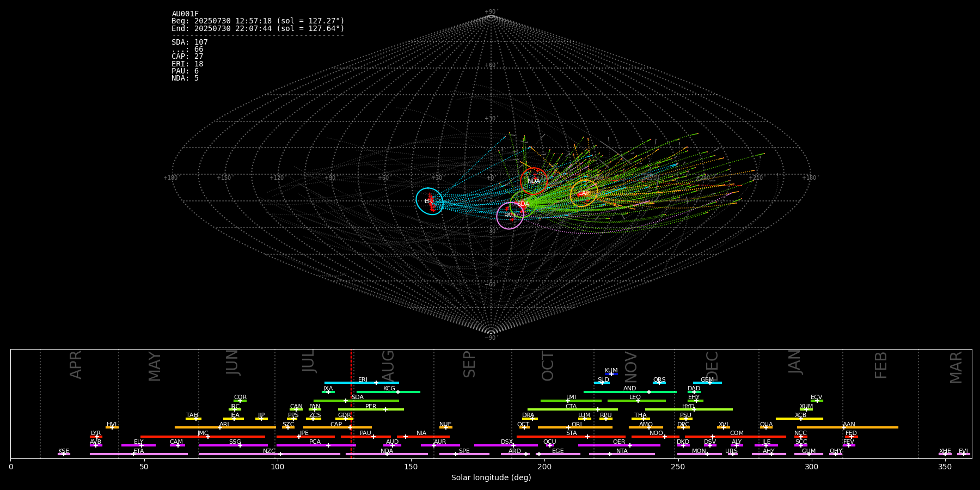Click the End: 20250730 22:07:44 line
The width and height of the screenshot is (980, 490).
pos(258,28)
